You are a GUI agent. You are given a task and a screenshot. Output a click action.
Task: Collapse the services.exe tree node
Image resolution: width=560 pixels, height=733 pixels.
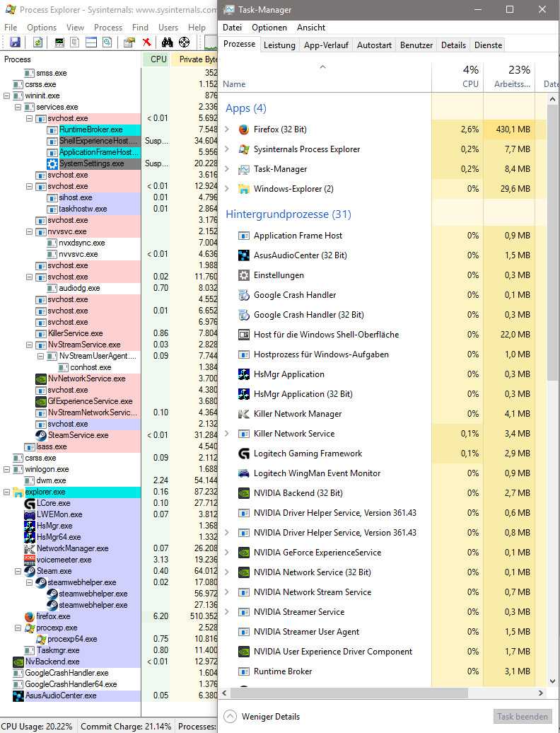click(18, 107)
